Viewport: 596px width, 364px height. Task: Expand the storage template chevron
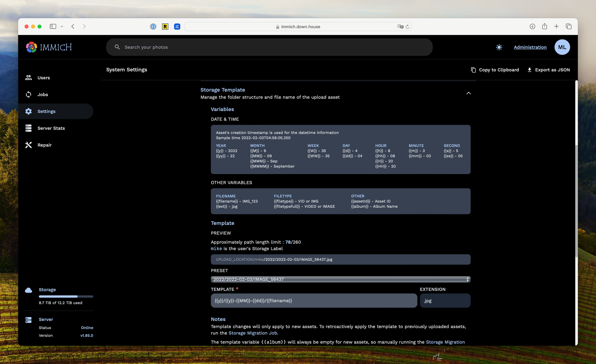coord(469,93)
